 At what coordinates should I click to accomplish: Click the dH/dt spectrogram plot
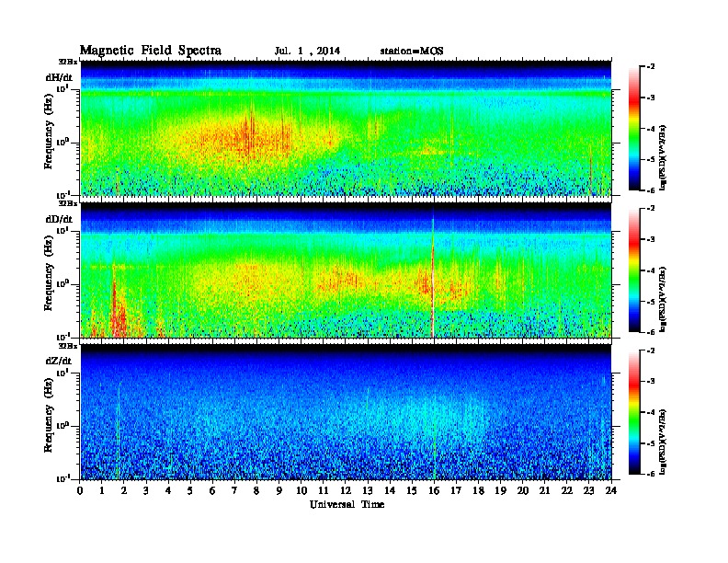pyautogui.click(x=346, y=128)
